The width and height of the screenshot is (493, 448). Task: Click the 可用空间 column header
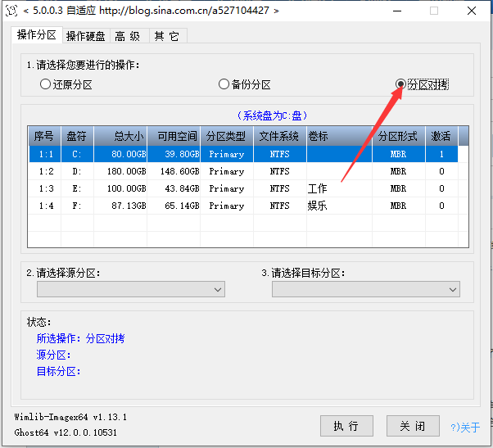tap(176, 136)
